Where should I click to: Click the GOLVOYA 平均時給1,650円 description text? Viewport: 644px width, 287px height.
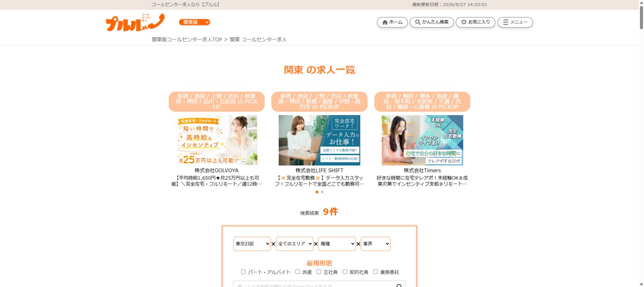click(216, 181)
